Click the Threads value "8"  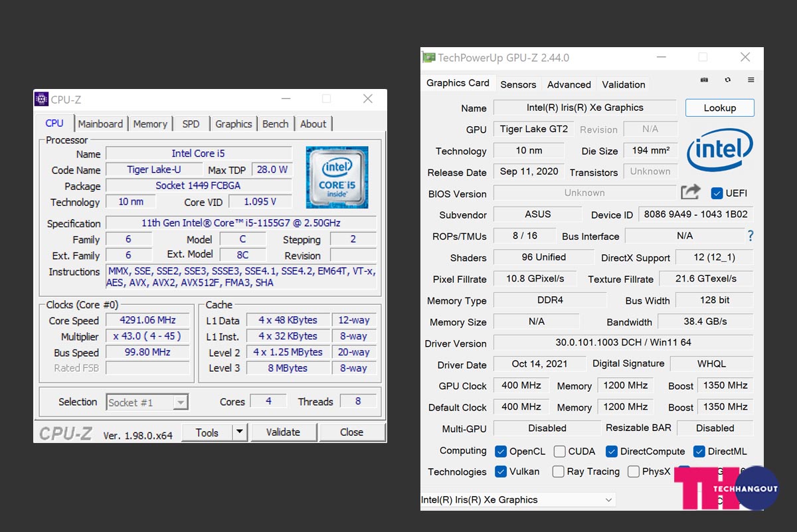(358, 401)
